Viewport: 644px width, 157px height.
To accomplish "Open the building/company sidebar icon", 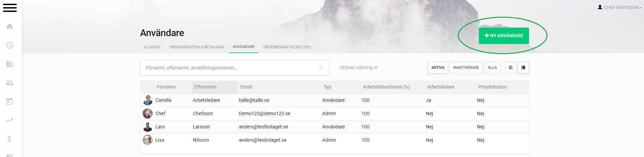I will (x=10, y=64).
